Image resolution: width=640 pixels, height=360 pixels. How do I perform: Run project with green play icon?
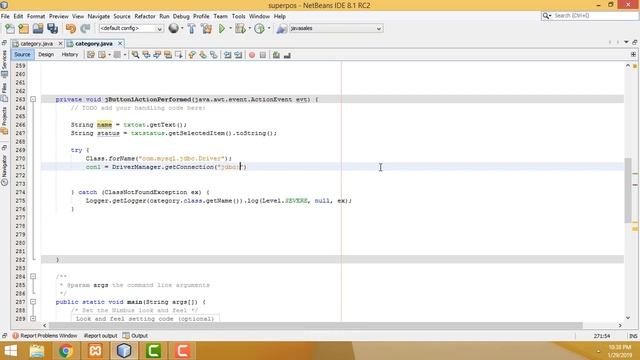pyautogui.click(x=222, y=29)
